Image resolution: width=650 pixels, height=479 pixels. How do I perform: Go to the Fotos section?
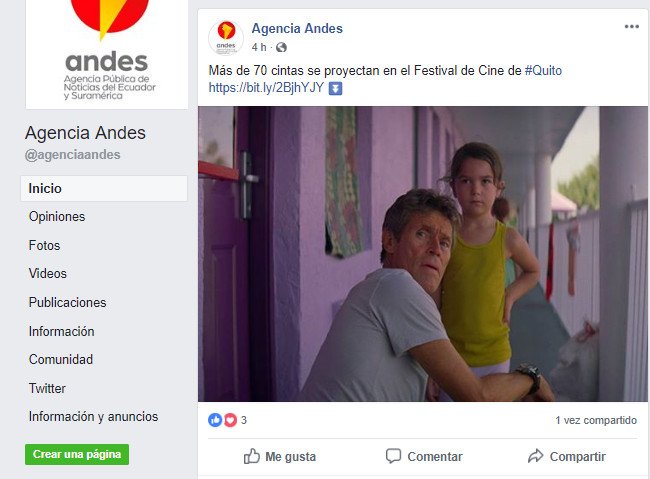(x=44, y=246)
